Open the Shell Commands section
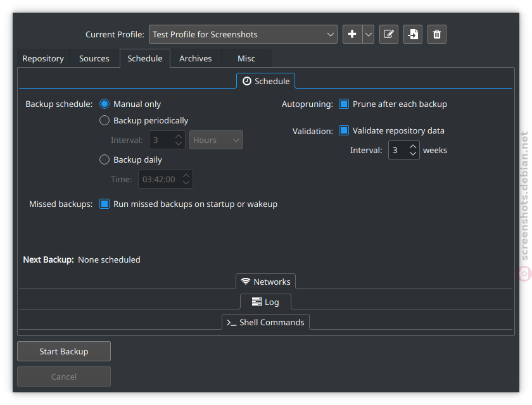 [x=265, y=322]
